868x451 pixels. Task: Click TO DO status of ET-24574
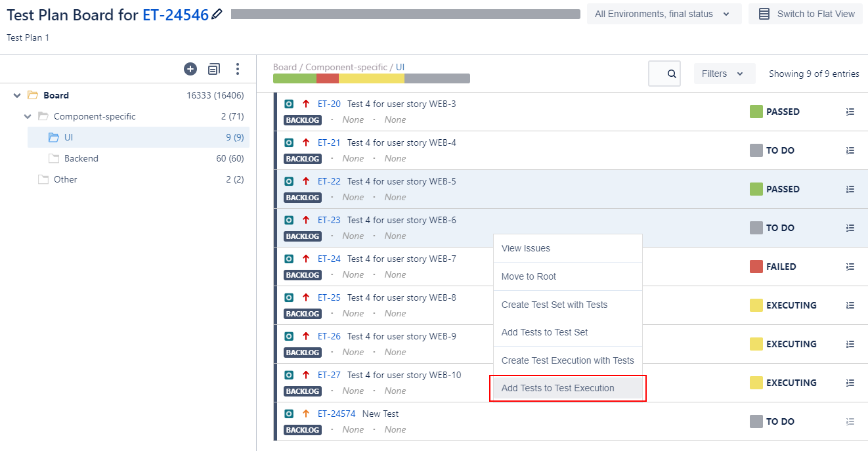(780, 421)
